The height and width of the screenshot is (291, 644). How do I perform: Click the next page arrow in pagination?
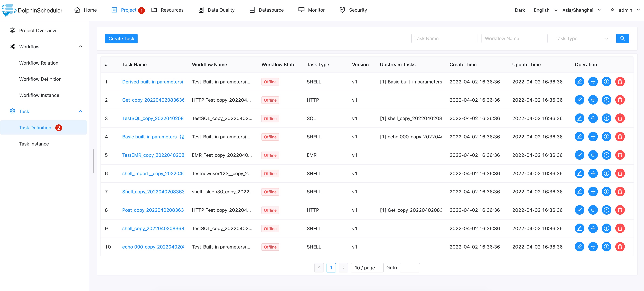pyautogui.click(x=343, y=268)
